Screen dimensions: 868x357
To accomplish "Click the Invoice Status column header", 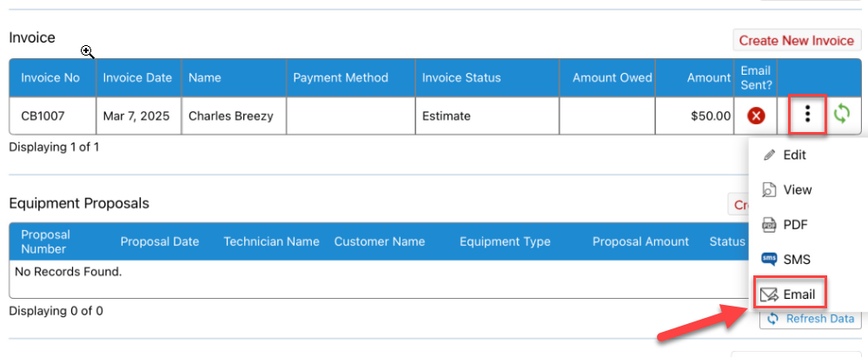I will point(461,77).
